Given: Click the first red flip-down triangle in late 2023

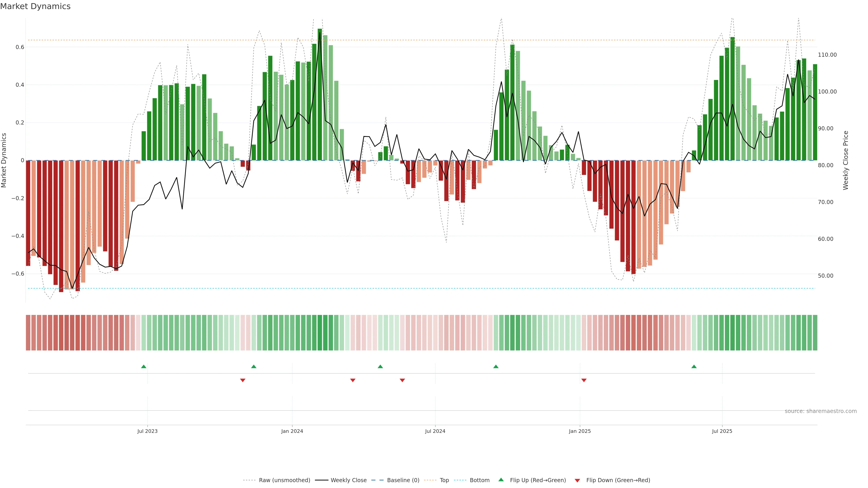Looking at the screenshot, I should (x=243, y=380).
